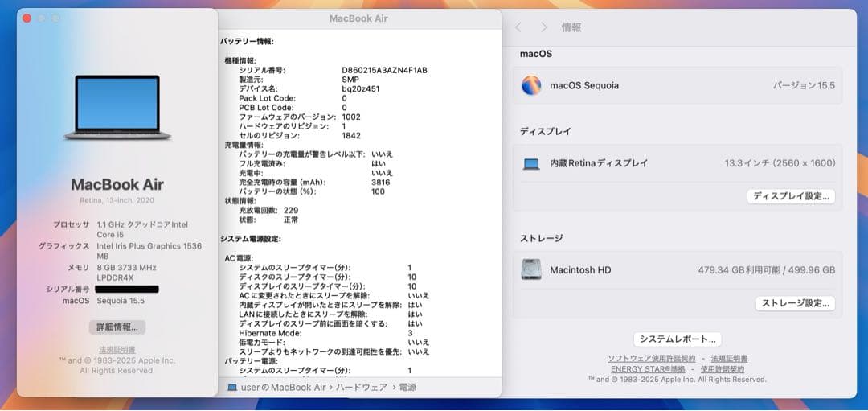Click 479.34 GB利用可能 / 499.96 GB text
This screenshot has height=411, width=868.
[x=767, y=270]
